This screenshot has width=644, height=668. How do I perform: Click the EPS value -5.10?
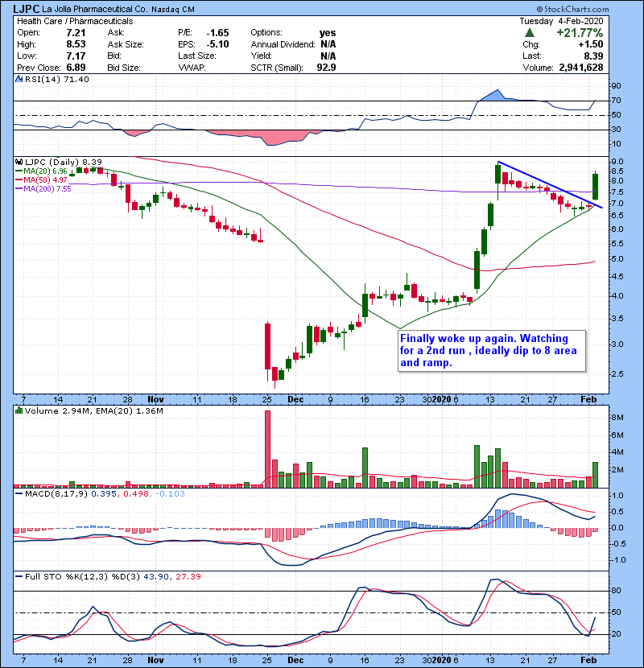[218, 44]
